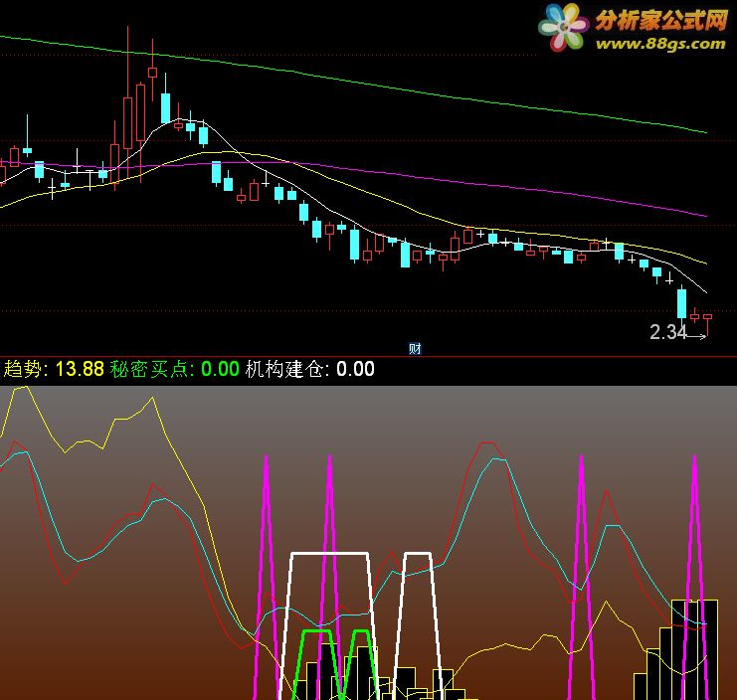Click the 财 marker below the candles

(x=415, y=348)
